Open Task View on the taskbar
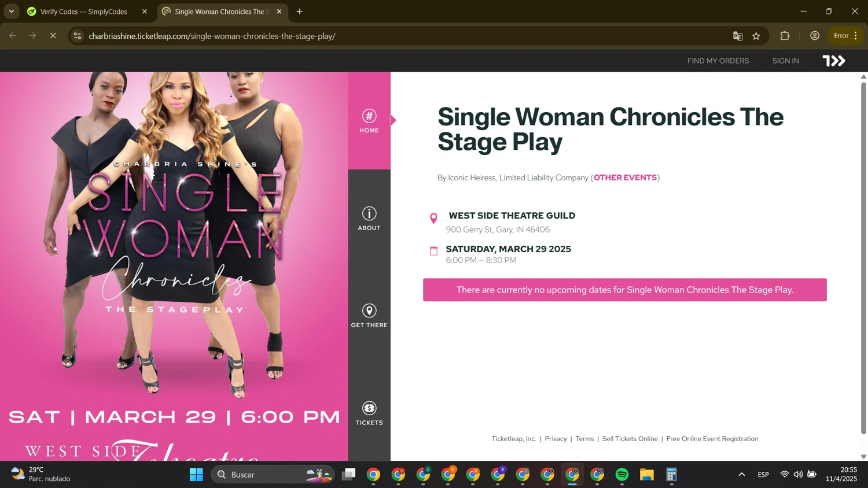The image size is (868, 488). click(348, 475)
